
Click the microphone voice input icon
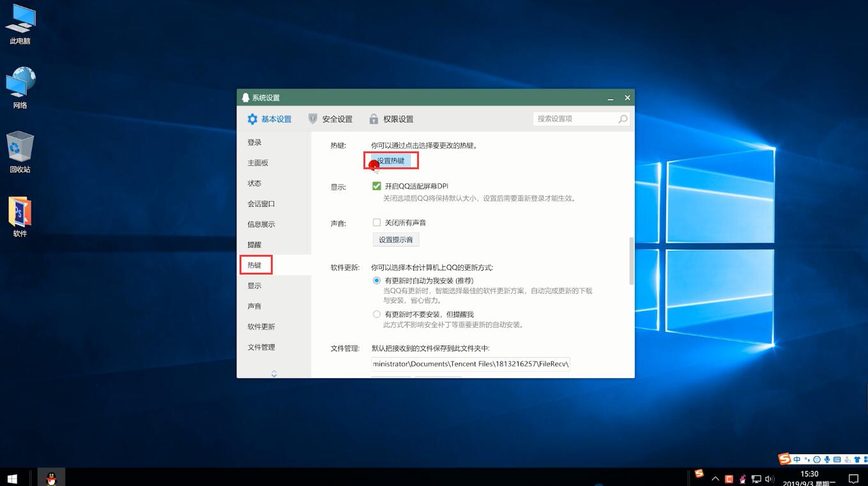(x=827, y=459)
